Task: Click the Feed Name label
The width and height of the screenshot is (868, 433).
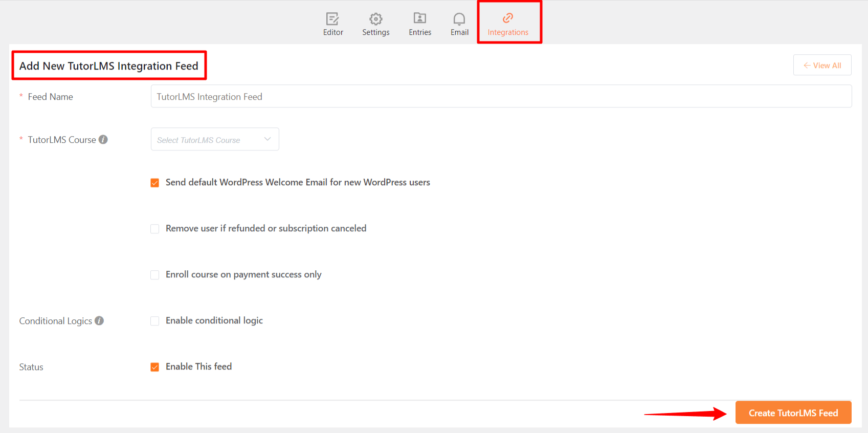Action: point(50,97)
